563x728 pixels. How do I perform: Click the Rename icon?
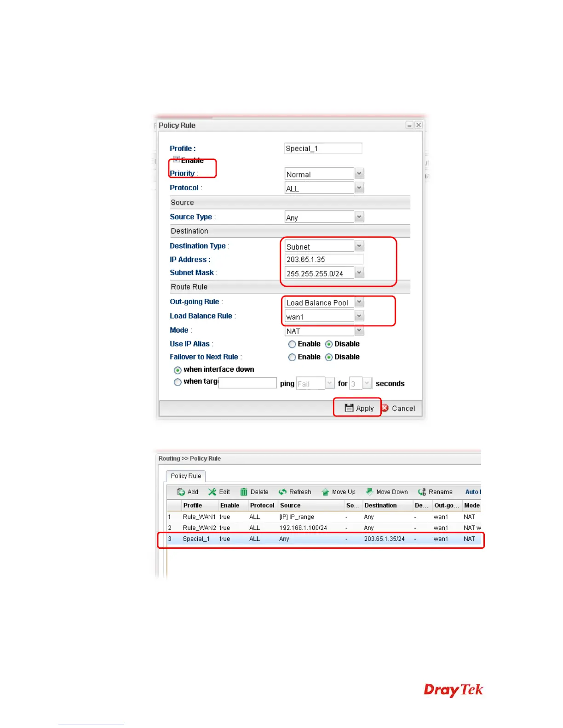(422, 492)
